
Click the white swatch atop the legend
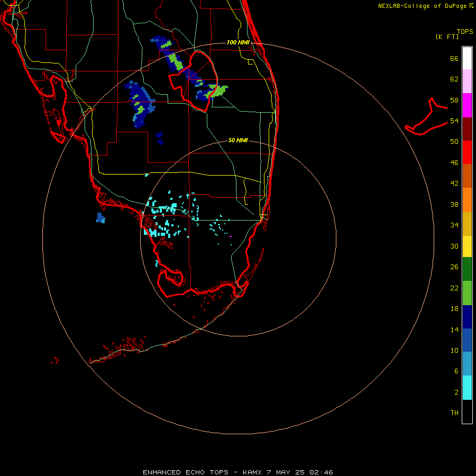point(467,58)
